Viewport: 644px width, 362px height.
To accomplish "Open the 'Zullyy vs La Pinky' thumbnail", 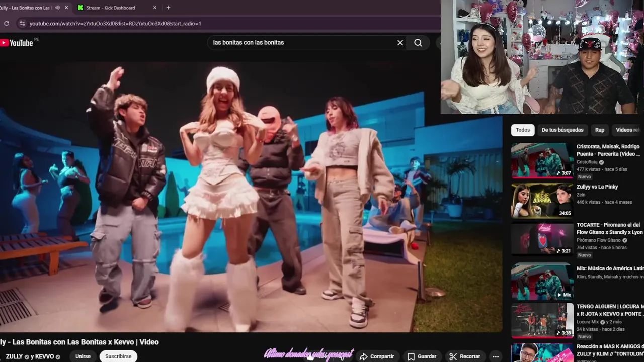I will pos(542,201).
